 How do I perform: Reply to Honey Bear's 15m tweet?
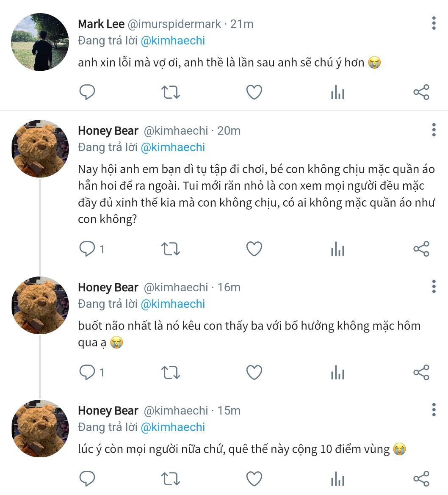click(x=87, y=478)
